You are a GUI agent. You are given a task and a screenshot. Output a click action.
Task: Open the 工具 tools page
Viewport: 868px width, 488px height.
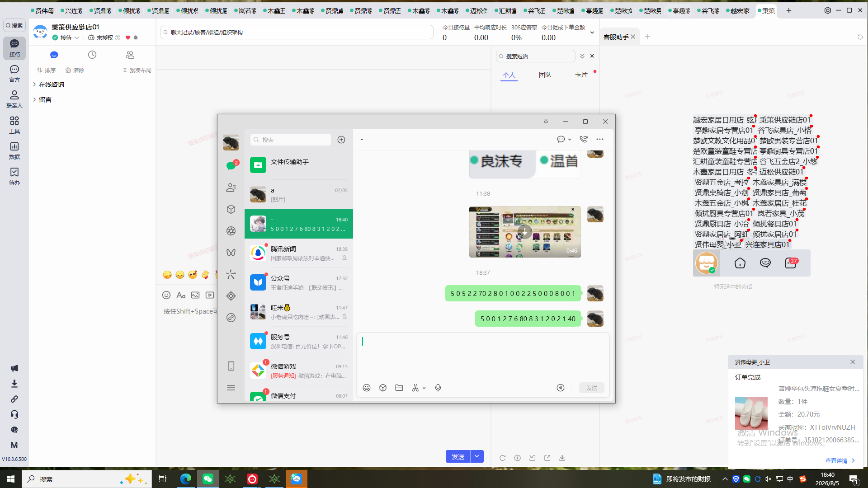click(x=14, y=125)
